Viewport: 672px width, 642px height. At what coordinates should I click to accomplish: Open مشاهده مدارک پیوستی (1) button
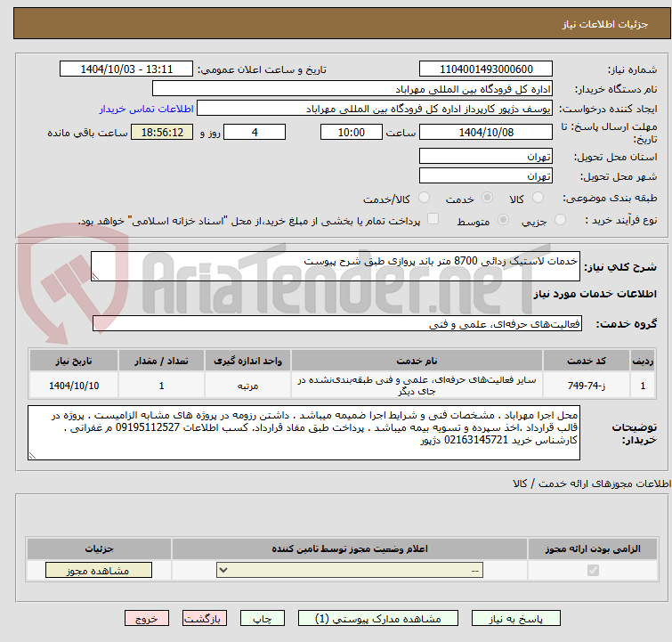[x=378, y=619]
